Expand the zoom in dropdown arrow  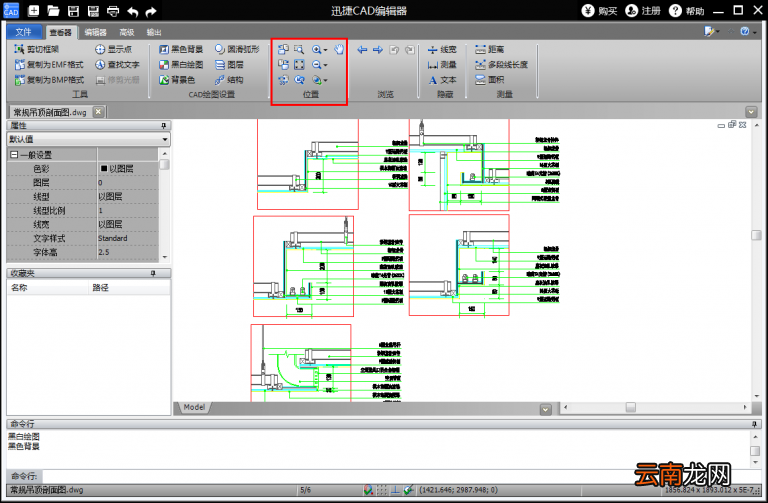326,50
